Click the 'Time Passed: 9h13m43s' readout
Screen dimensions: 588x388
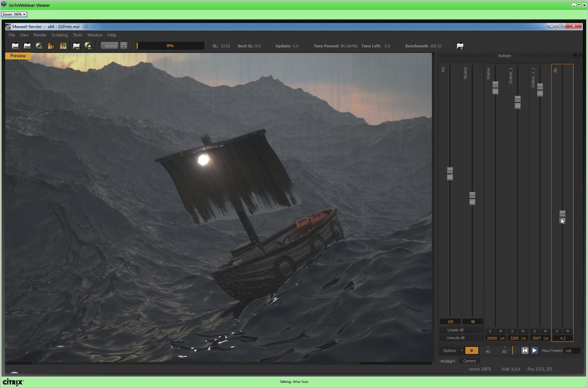[335, 46]
